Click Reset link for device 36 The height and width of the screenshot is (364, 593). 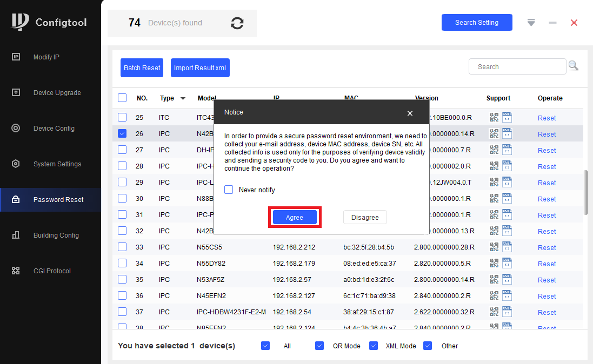547,296
